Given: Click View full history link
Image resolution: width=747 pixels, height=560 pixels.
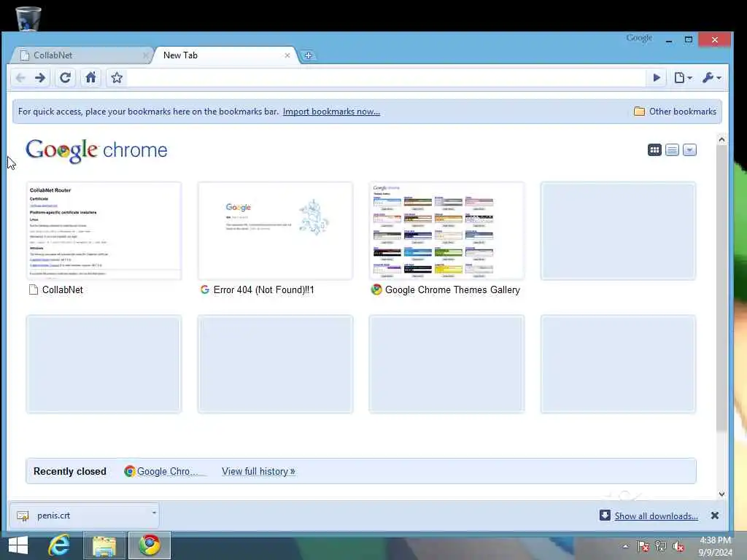Looking at the screenshot, I should (258, 472).
